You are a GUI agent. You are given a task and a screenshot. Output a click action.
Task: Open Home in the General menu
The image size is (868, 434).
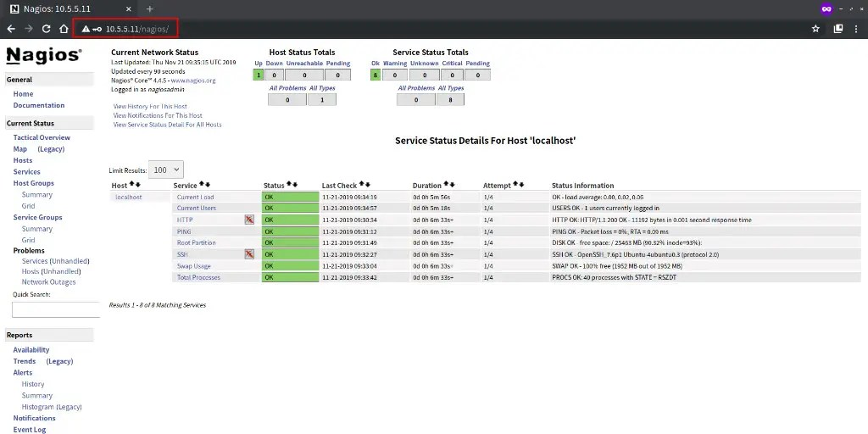(x=23, y=94)
